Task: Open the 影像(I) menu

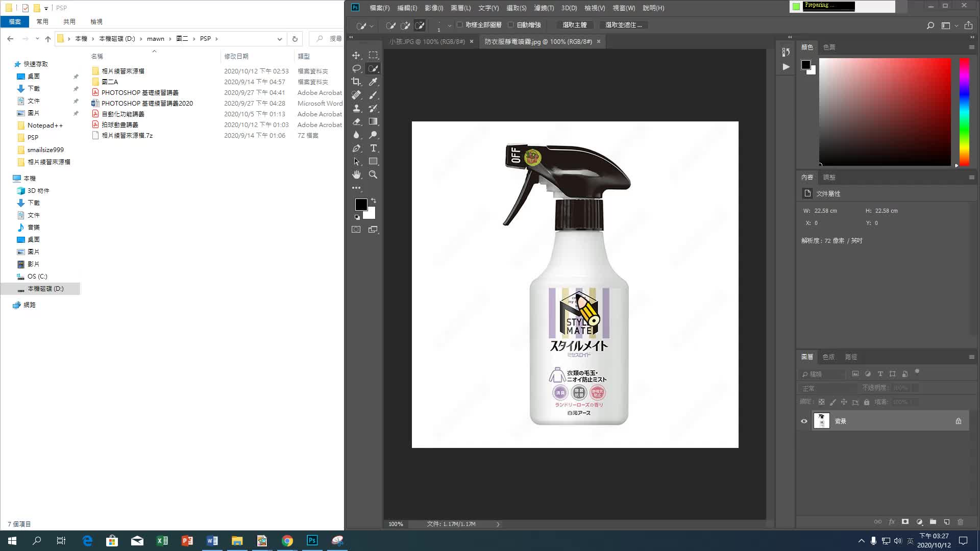Action: coord(434,8)
